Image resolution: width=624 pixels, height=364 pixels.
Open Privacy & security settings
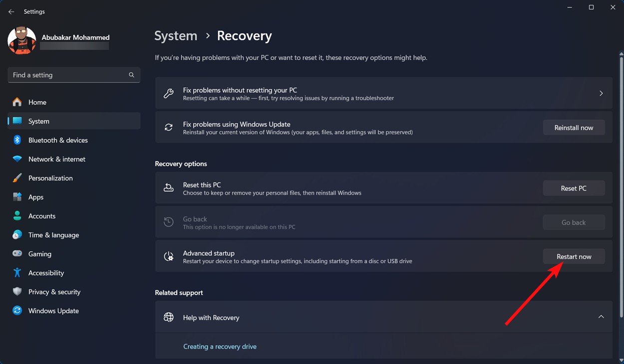pyautogui.click(x=55, y=292)
